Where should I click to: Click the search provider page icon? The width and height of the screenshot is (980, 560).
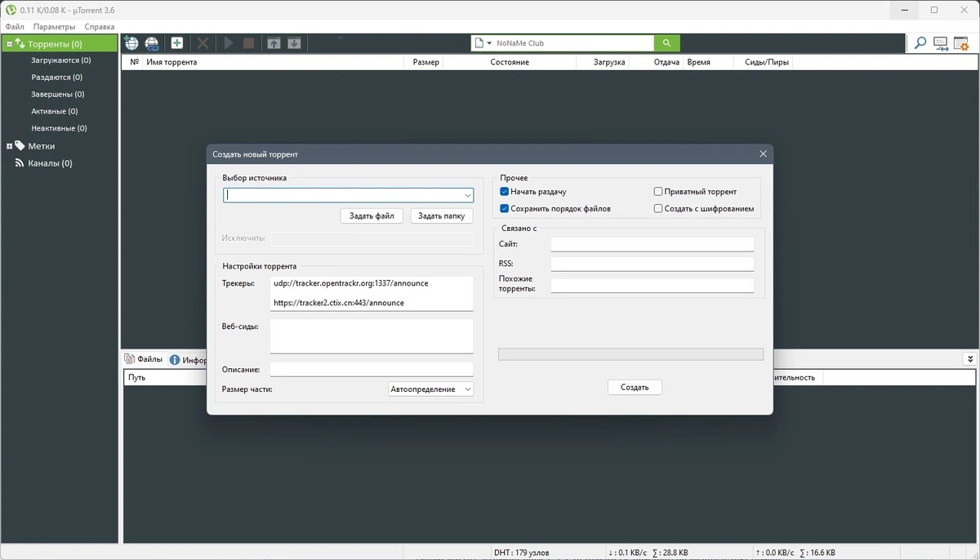(479, 43)
